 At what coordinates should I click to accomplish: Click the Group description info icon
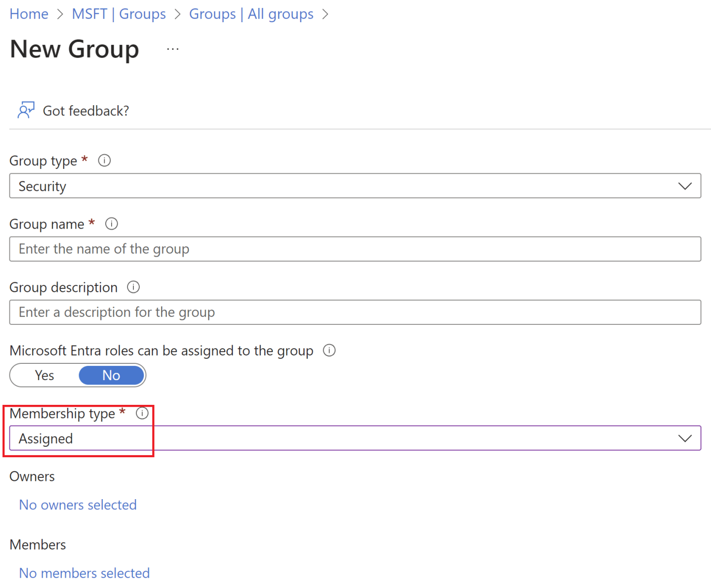[x=133, y=287]
